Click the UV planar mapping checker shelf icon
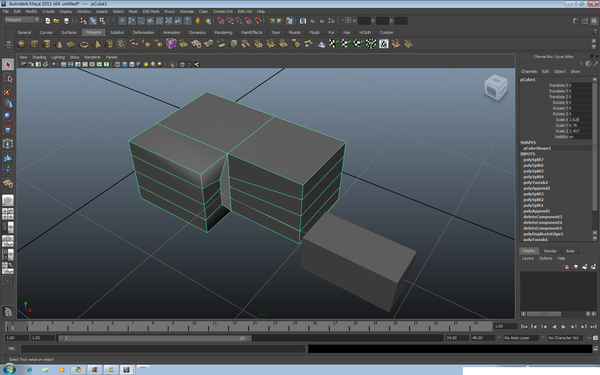Screen dimensions: 600x375 (333, 44)
